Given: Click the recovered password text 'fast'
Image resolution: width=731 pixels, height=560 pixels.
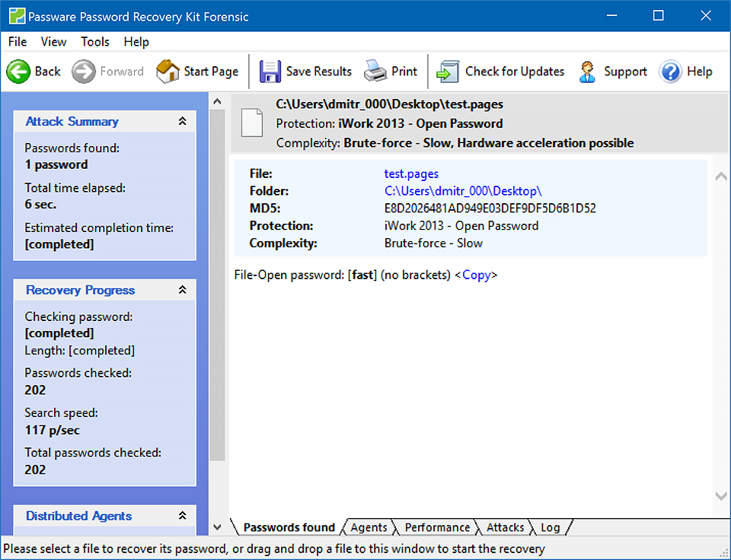Looking at the screenshot, I should point(362,275).
